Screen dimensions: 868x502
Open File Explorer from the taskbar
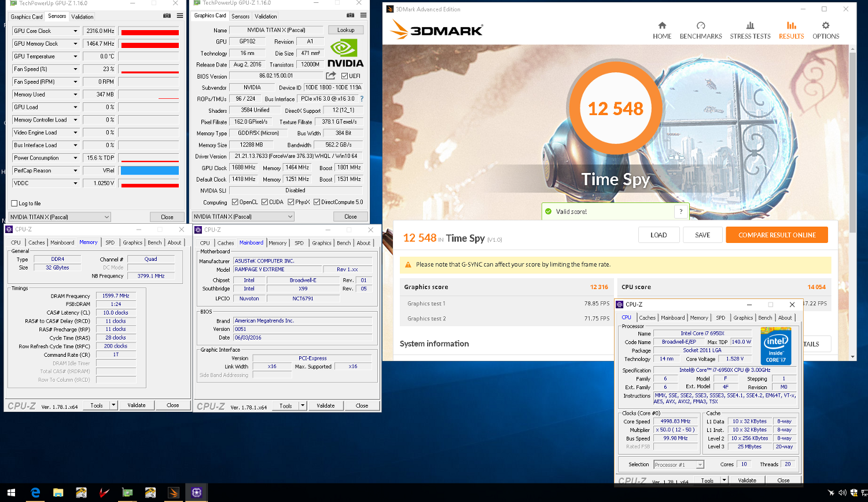tap(58, 493)
